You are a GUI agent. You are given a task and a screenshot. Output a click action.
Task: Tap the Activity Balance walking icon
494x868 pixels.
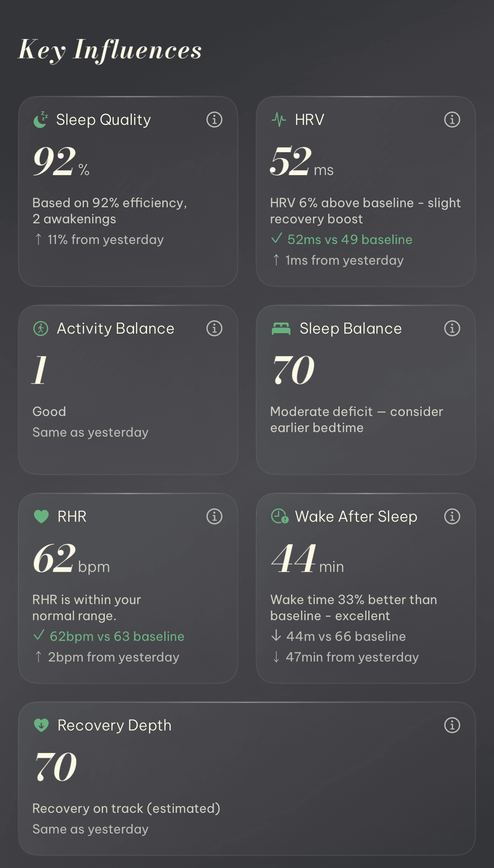click(41, 329)
